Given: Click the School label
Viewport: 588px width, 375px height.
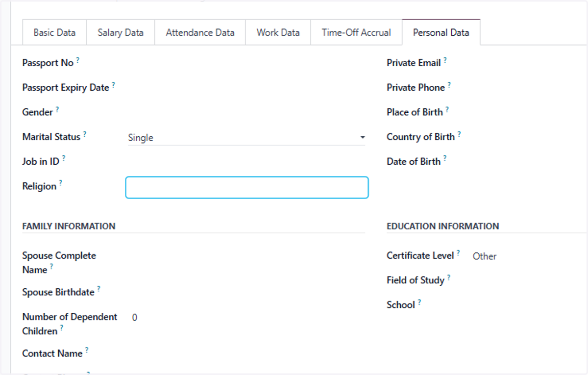Looking at the screenshot, I should pos(401,305).
